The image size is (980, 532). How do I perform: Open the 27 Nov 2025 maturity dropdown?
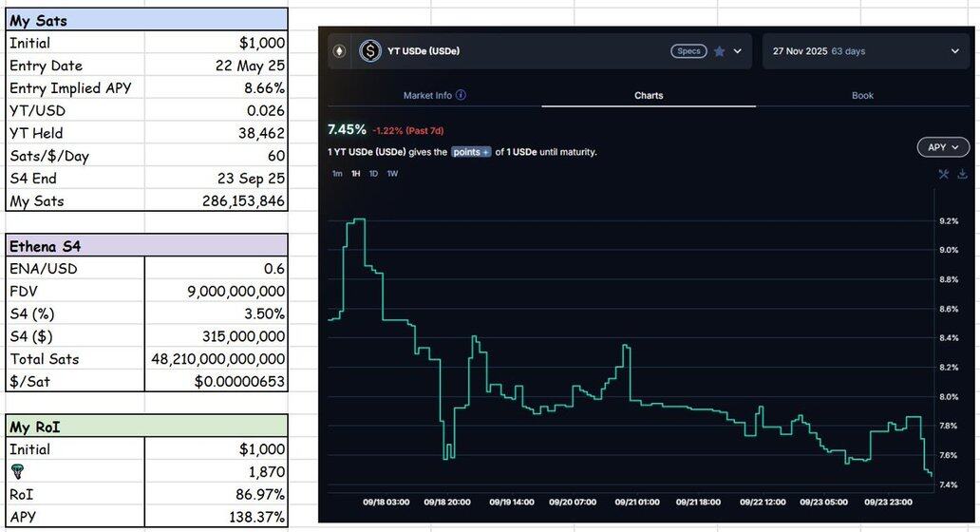866,51
